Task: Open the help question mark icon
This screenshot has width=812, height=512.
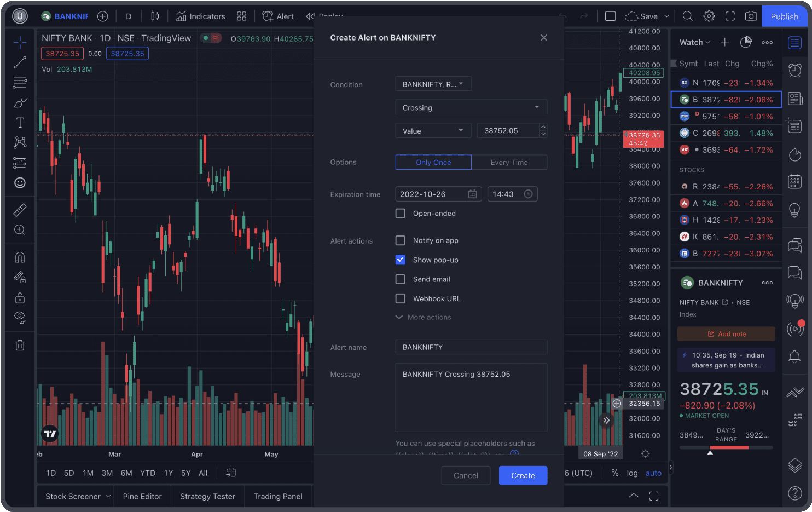Action: (795, 493)
